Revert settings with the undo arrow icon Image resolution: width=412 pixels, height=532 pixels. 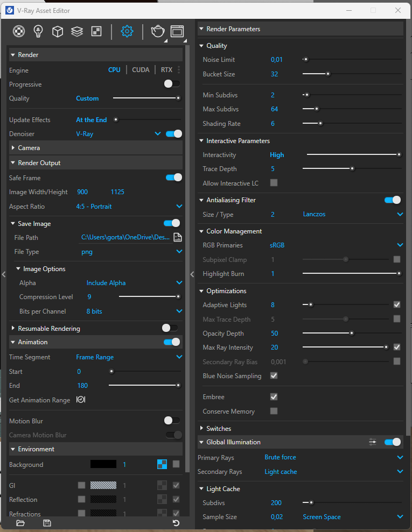click(x=176, y=523)
